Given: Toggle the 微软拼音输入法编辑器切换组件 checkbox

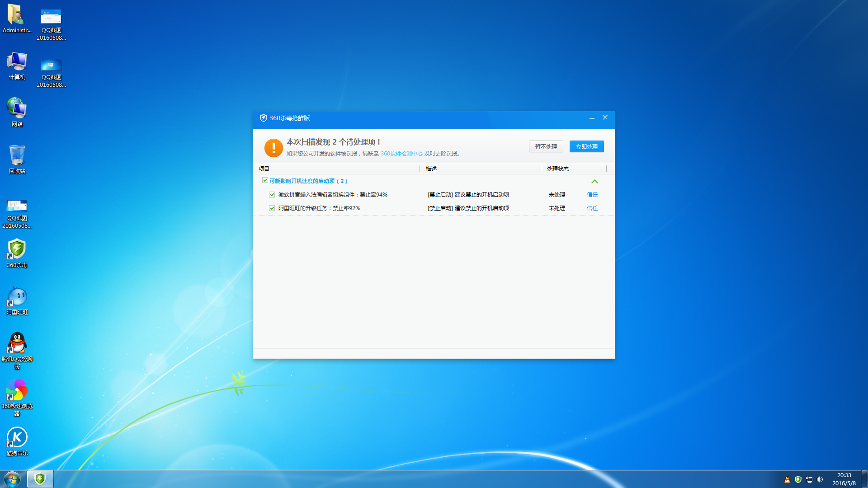Looking at the screenshot, I should pos(272,195).
